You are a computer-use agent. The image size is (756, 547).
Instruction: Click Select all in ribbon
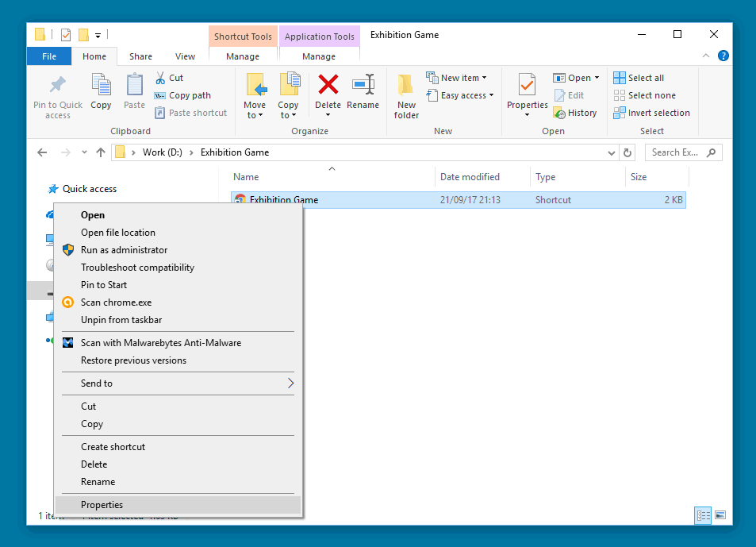point(639,78)
